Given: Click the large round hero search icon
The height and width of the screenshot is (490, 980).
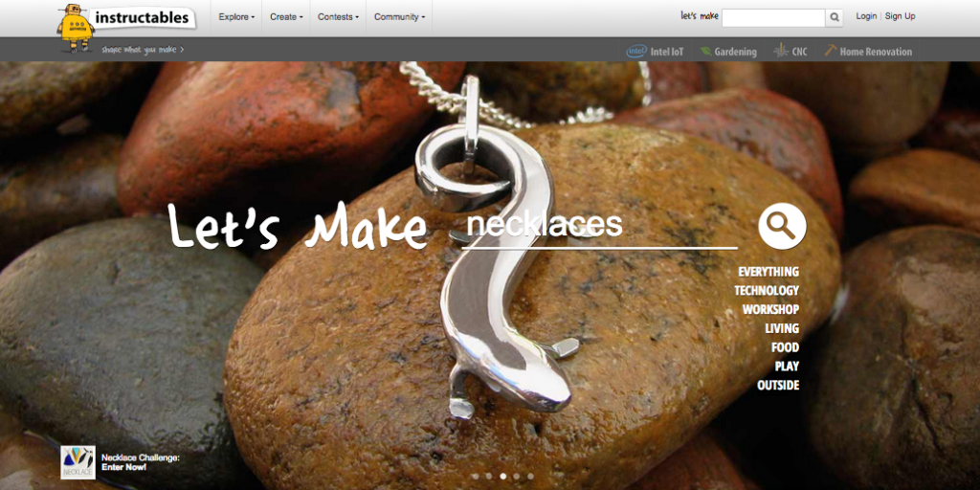Looking at the screenshot, I should pyautogui.click(x=782, y=226).
